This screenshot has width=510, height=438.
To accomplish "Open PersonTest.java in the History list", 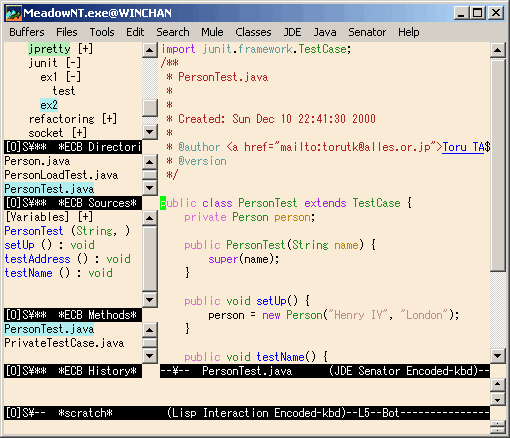I will coord(49,329).
